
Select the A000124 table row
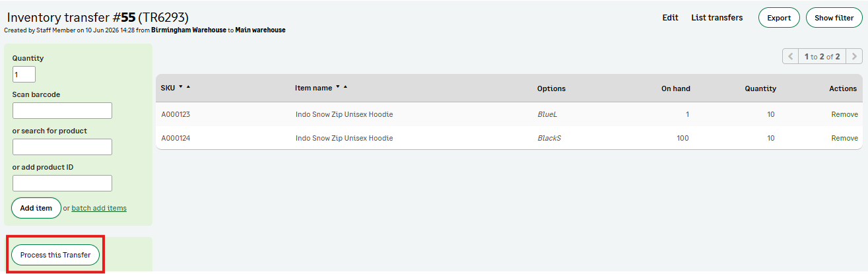click(509, 138)
